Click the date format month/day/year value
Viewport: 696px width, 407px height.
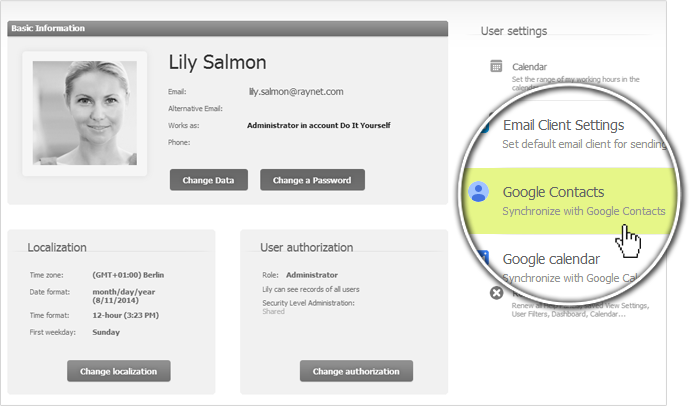tap(124, 296)
